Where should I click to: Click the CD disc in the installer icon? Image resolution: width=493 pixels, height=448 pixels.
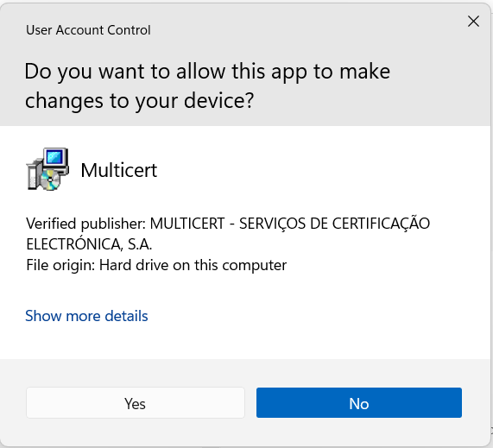(50, 180)
